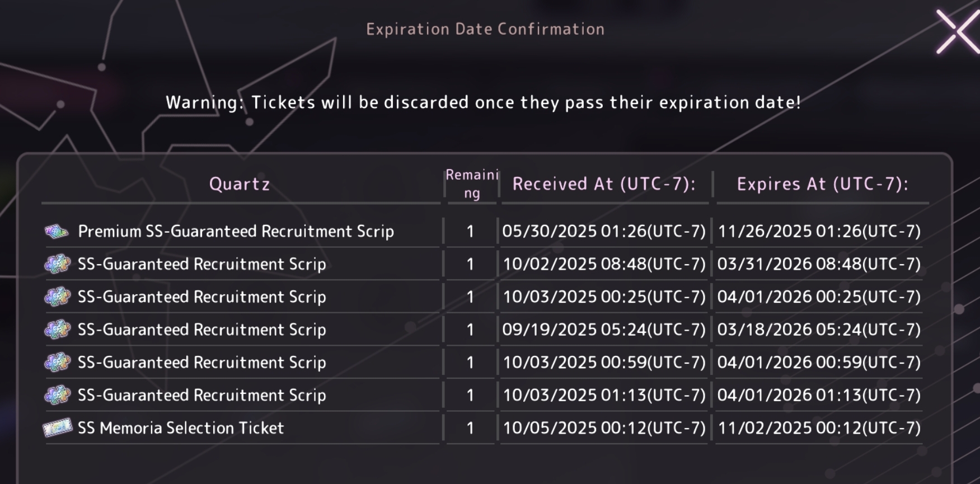This screenshot has width=980, height=484.
Task: Click icon of scrip received 09/19/2025 05:24
Action: tap(57, 330)
